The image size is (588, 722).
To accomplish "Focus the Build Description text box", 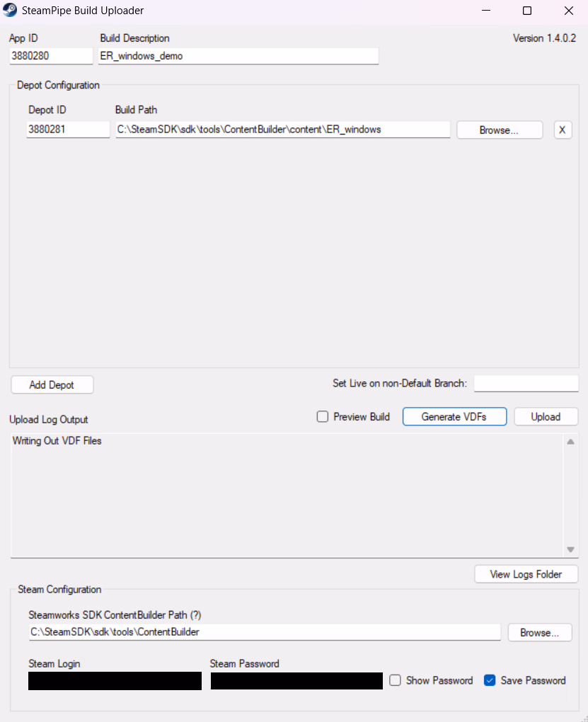I will (238, 56).
